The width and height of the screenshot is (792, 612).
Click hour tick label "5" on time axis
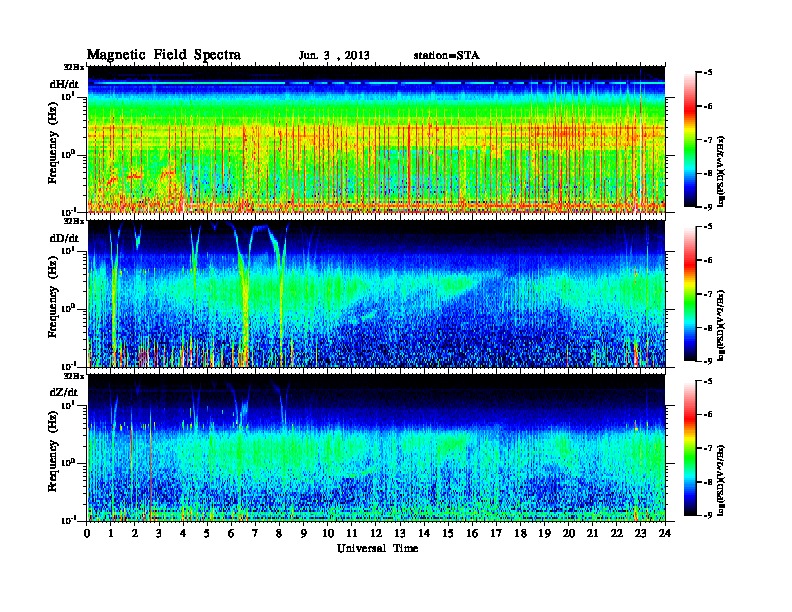[207, 533]
